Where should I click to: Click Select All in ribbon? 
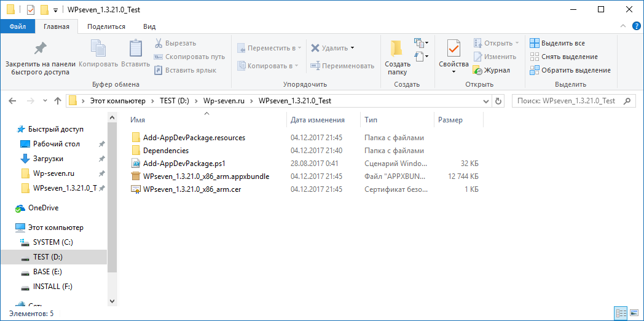(x=562, y=43)
